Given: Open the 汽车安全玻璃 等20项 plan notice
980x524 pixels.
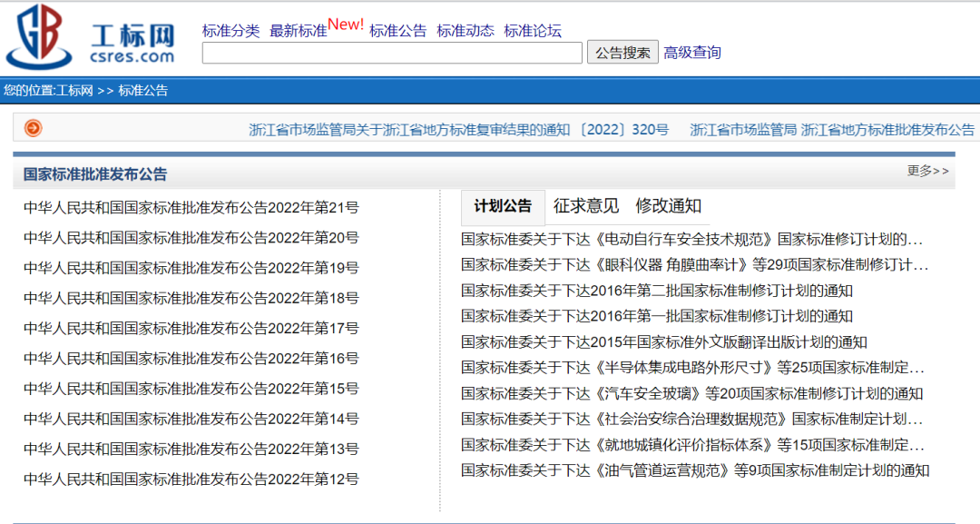Looking at the screenshot, I should [691, 393].
